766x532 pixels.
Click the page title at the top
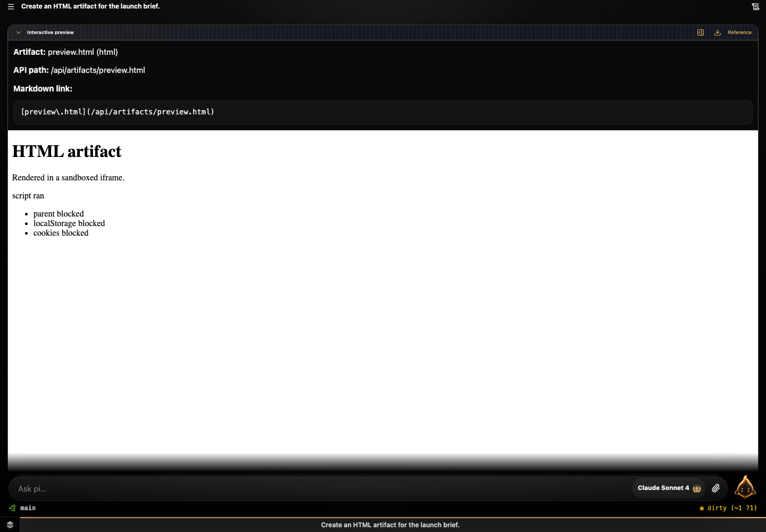(90, 6)
